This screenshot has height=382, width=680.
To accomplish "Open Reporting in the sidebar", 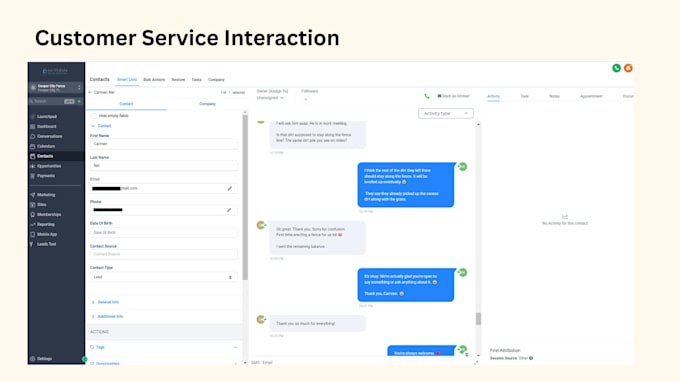I will click(x=46, y=224).
